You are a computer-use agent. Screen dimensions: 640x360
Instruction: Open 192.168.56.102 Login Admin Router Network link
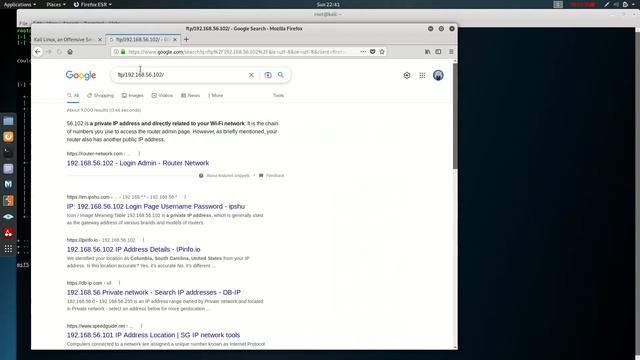point(138,163)
